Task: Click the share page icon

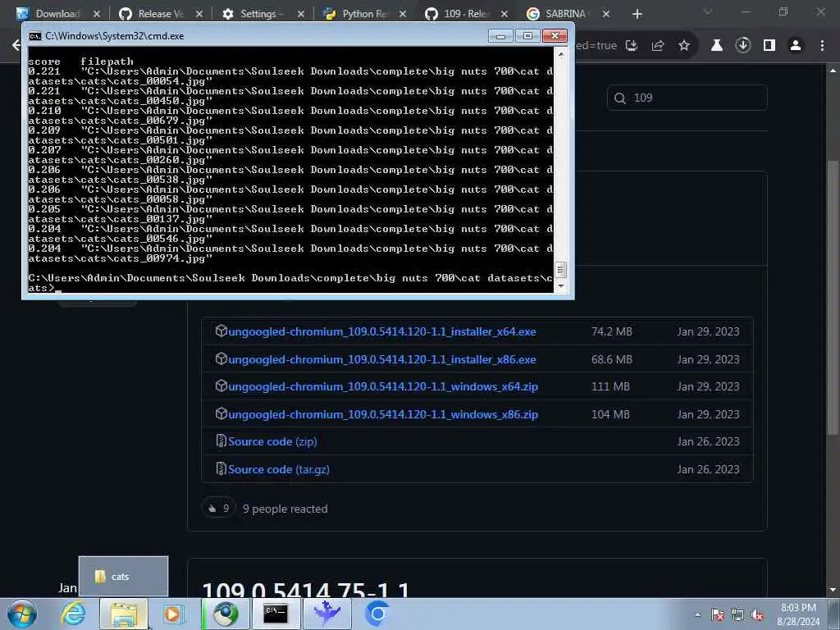Action: pyautogui.click(x=658, y=46)
